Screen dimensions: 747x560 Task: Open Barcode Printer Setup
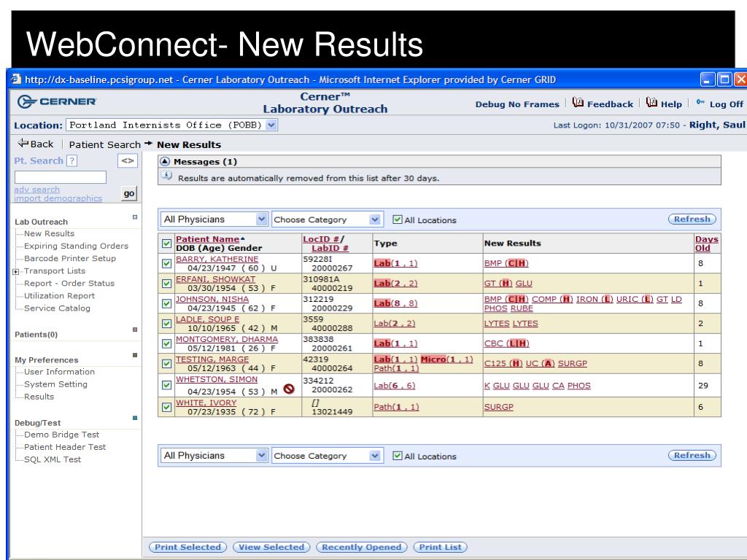[x=70, y=258]
